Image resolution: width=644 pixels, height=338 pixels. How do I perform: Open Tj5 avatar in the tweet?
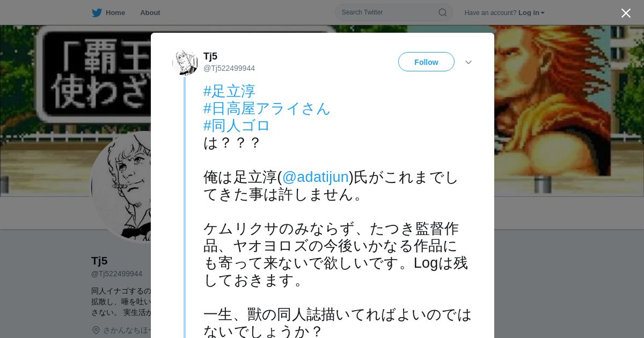coord(185,62)
